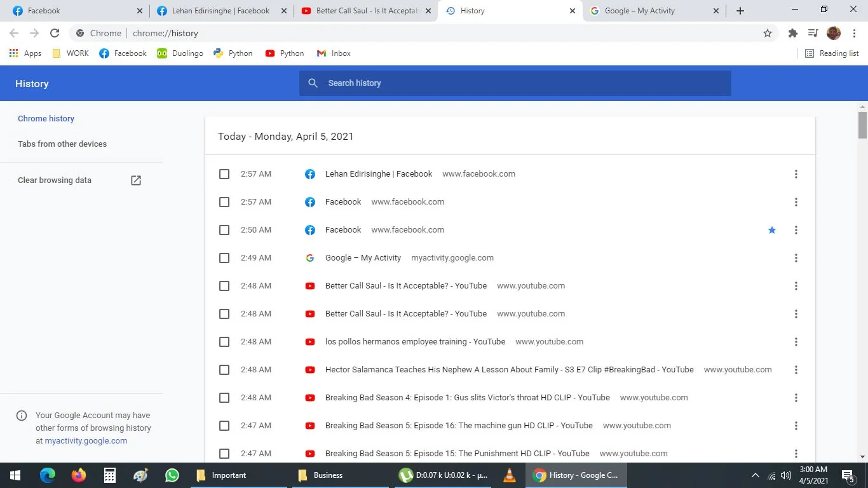Check The Punishment HD CLIP entry
The height and width of the screenshot is (488, 868).
[x=224, y=454]
